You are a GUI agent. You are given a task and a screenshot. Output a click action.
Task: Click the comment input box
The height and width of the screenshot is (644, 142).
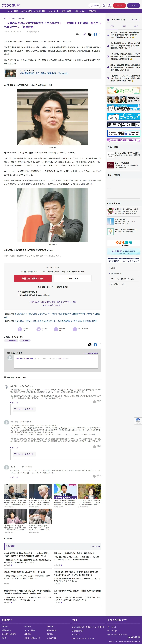56,362
